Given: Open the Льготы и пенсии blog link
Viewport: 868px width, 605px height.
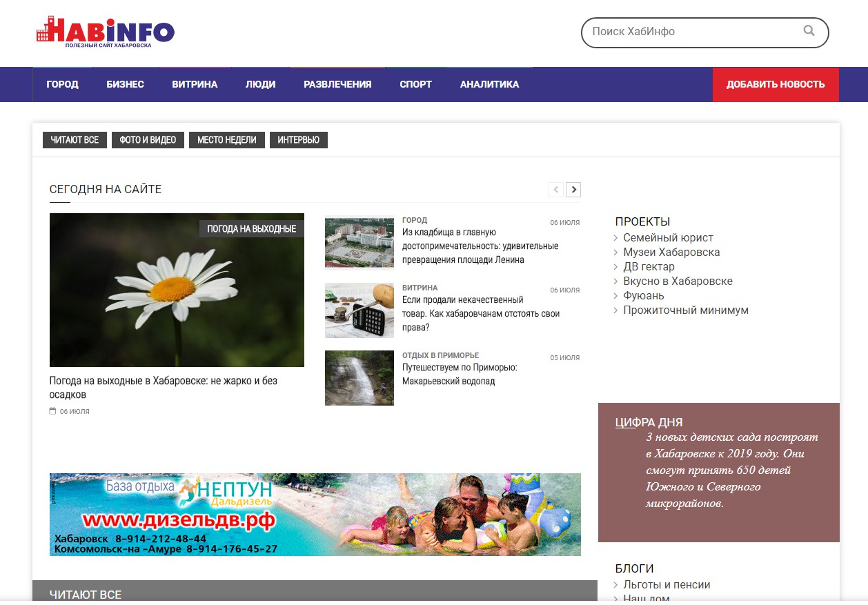Looking at the screenshot, I should pyautogui.click(x=667, y=584).
